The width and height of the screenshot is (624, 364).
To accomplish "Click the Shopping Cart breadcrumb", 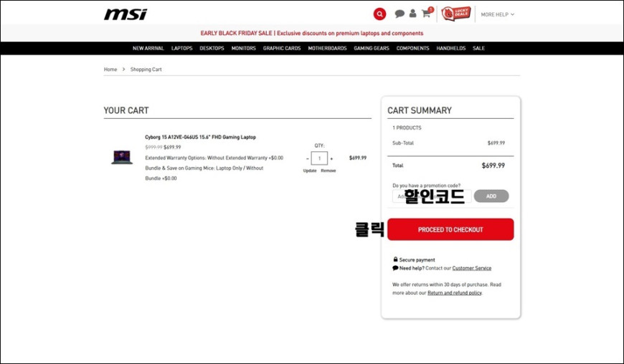I will click(x=146, y=69).
